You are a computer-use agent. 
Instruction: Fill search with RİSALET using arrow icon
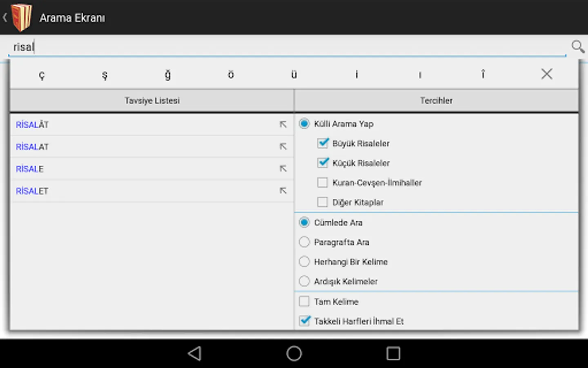click(x=283, y=191)
